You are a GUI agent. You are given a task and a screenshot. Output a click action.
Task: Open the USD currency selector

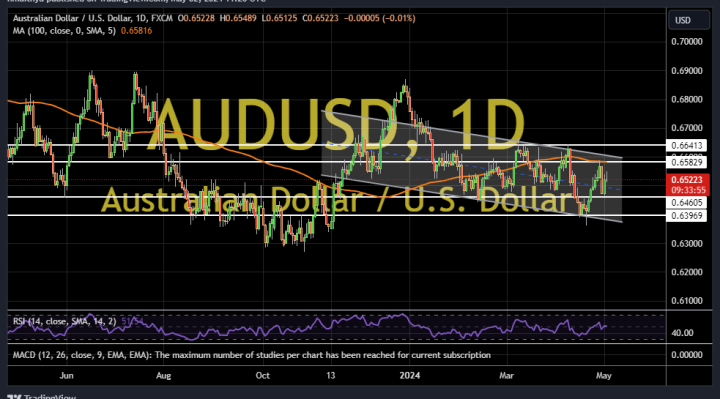(x=688, y=20)
